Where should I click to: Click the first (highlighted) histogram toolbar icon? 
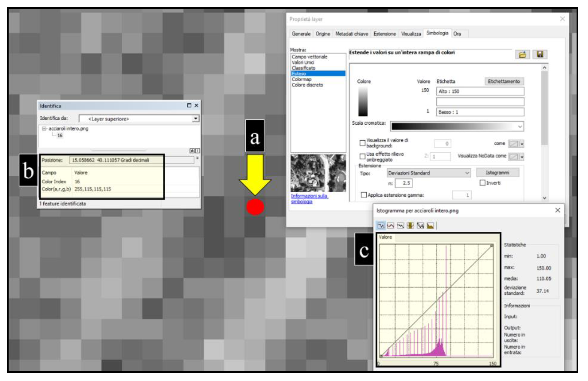(381, 225)
